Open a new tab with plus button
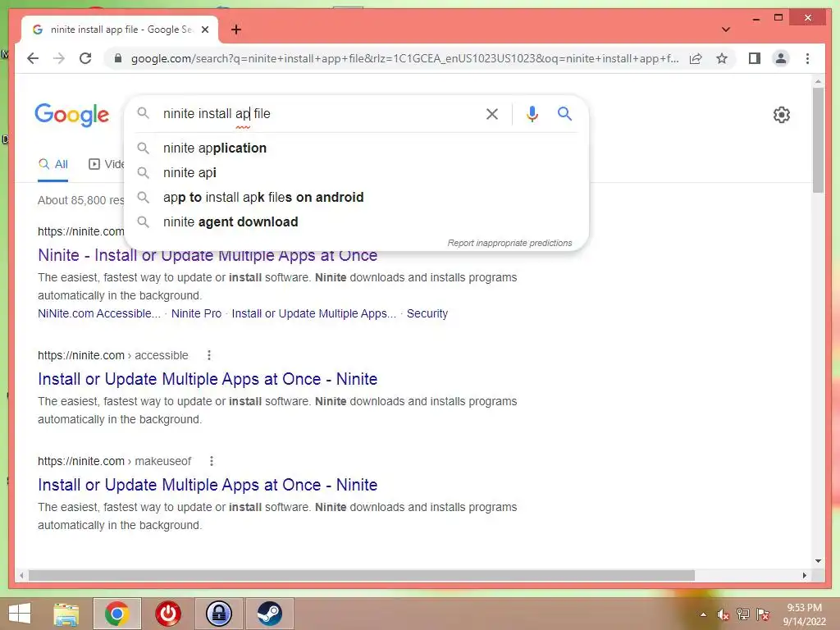The image size is (840, 630). click(235, 30)
